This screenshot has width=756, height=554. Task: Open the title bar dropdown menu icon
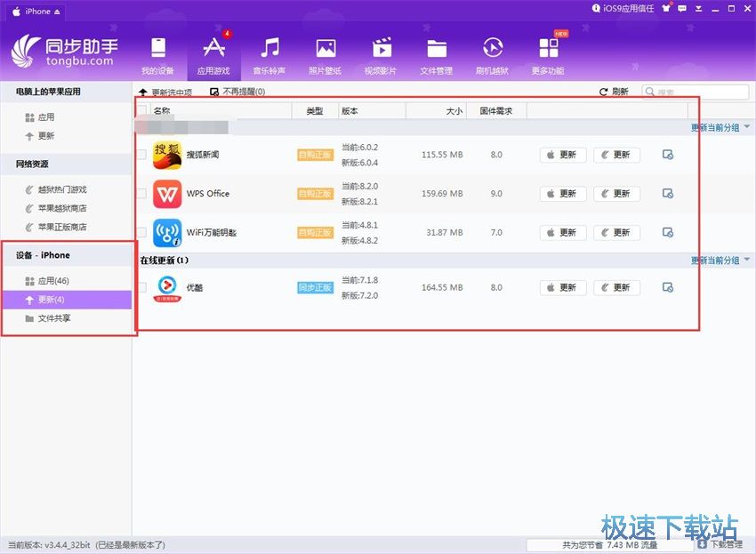[x=698, y=9]
